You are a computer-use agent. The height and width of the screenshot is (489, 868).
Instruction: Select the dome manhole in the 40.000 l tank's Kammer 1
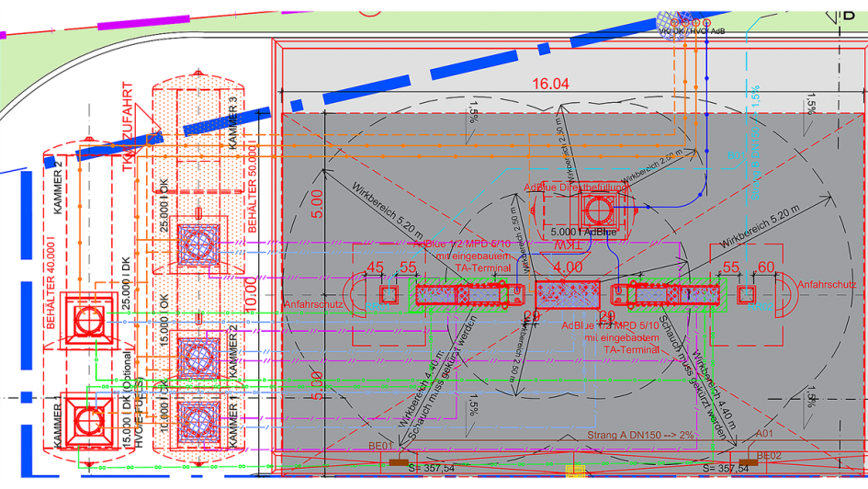coord(88,421)
